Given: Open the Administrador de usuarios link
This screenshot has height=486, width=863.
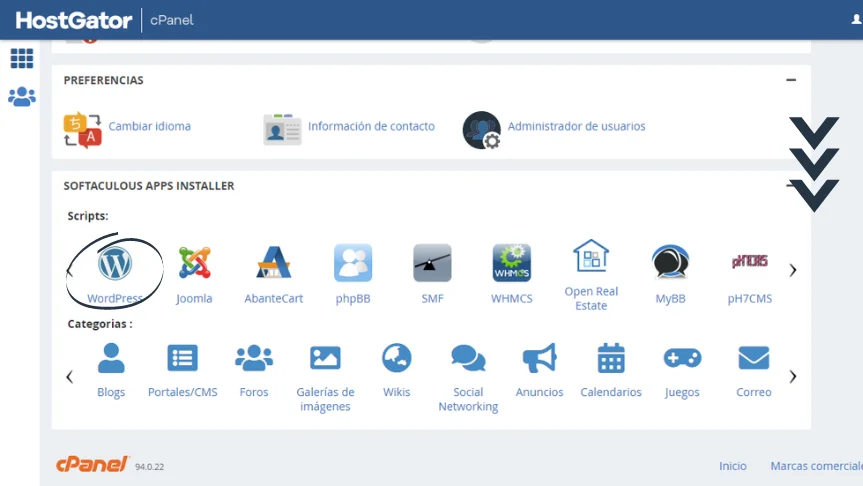Looking at the screenshot, I should click(x=576, y=126).
